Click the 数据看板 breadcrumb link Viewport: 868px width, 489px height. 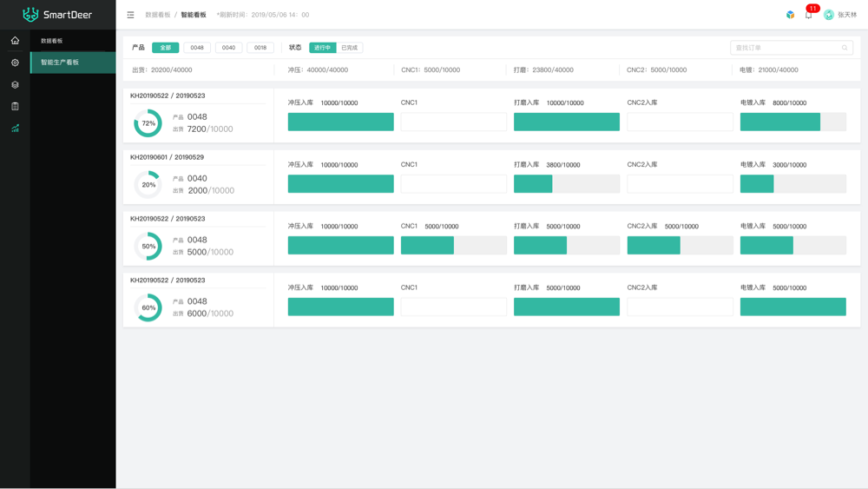pyautogui.click(x=157, y=15)
